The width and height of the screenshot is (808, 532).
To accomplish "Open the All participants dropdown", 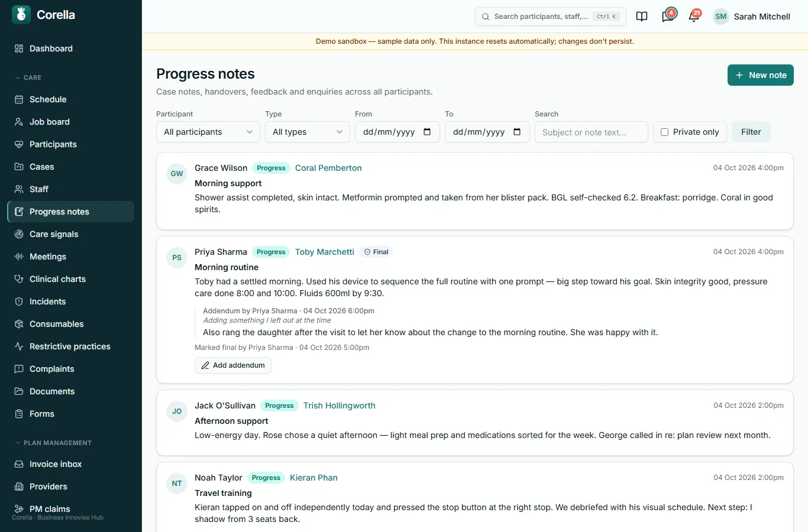I will (208, 132).
